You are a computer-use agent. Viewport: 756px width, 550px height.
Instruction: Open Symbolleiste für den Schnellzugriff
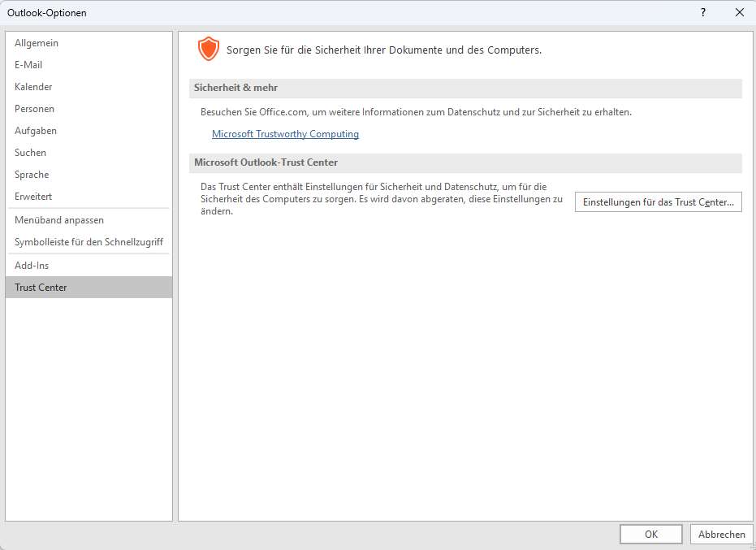pos(89,242)
